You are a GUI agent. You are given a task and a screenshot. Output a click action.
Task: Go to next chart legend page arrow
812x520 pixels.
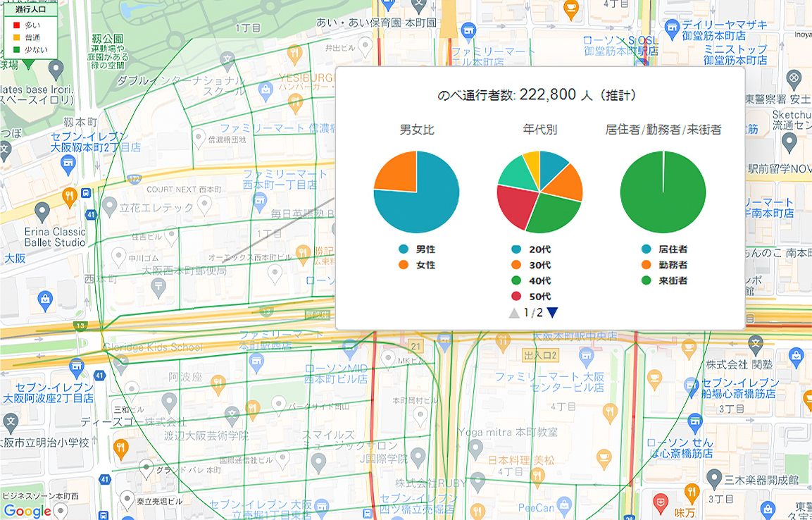pos(552,312)
